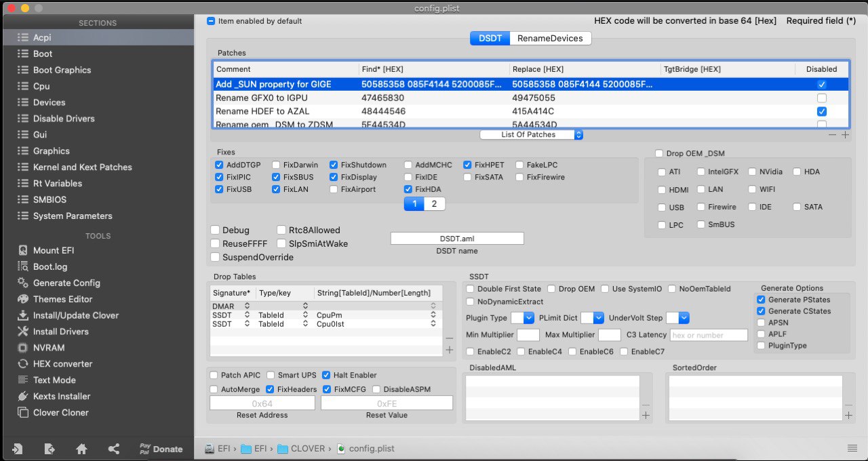Screen dimensions: 868x461
Task: Toggle the FixShutdown checkbox
Action: tap(334, 165)
